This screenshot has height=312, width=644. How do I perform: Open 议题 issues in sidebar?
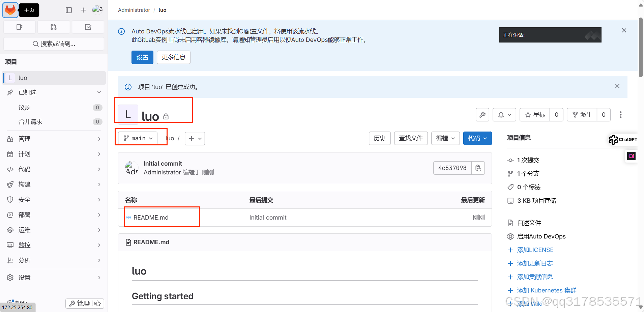tap(54, 108)
